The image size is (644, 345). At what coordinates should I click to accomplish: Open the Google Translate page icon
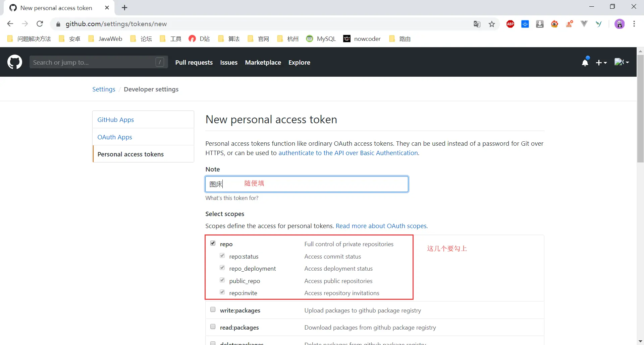click(477, 24)
